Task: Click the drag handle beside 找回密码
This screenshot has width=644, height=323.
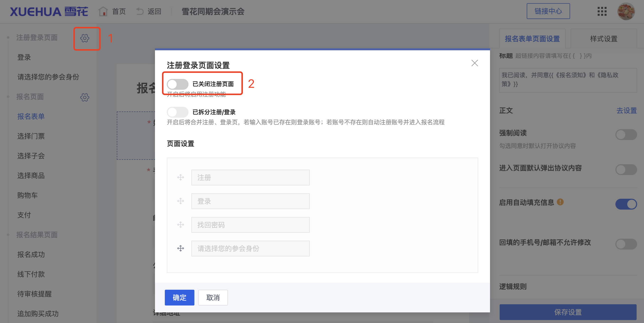Action: 181,224
